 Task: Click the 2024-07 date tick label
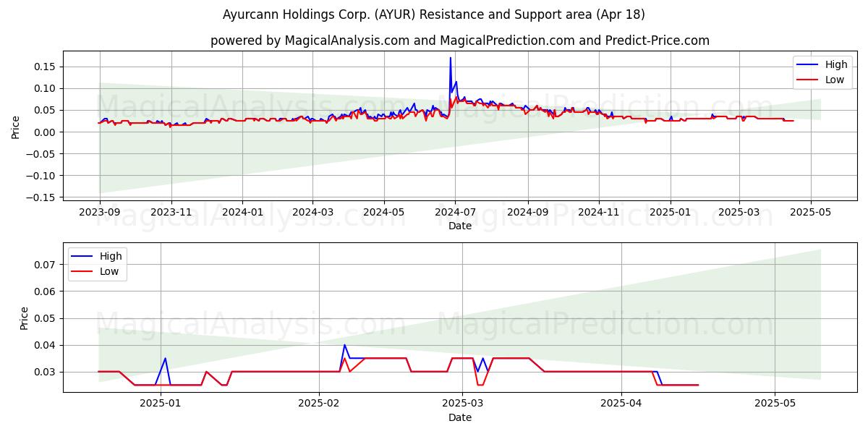(455, 212)
